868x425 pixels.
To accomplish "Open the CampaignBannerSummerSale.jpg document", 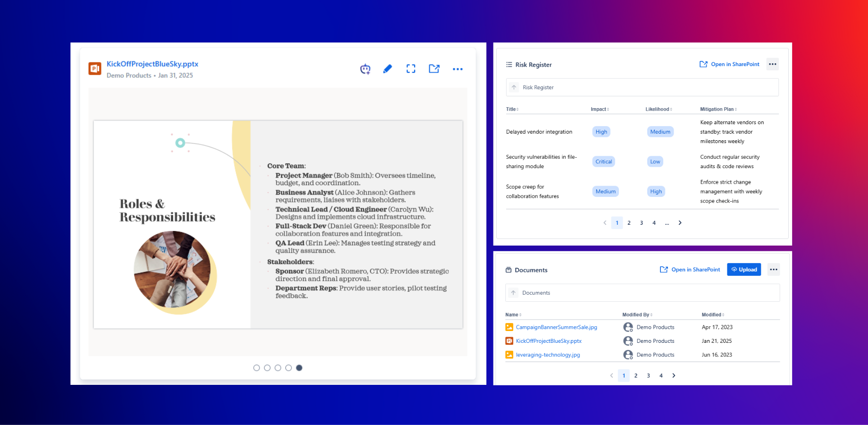I will click(556, 327).
